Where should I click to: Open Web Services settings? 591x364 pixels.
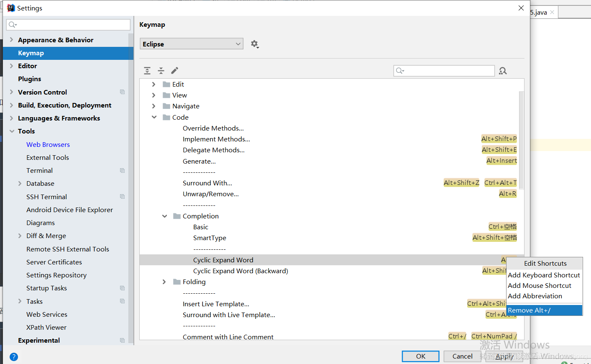[47, 314]
